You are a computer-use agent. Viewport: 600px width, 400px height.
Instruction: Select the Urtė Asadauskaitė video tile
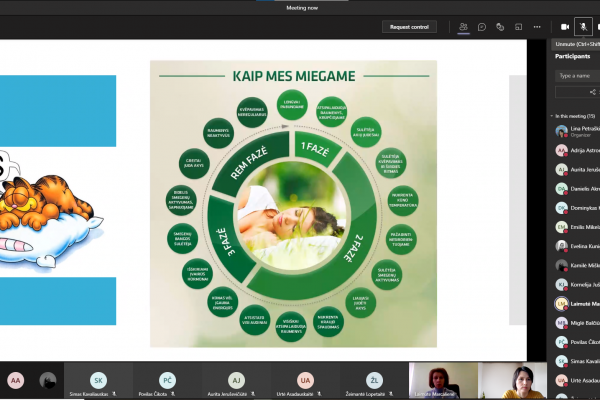pos(305,380)
